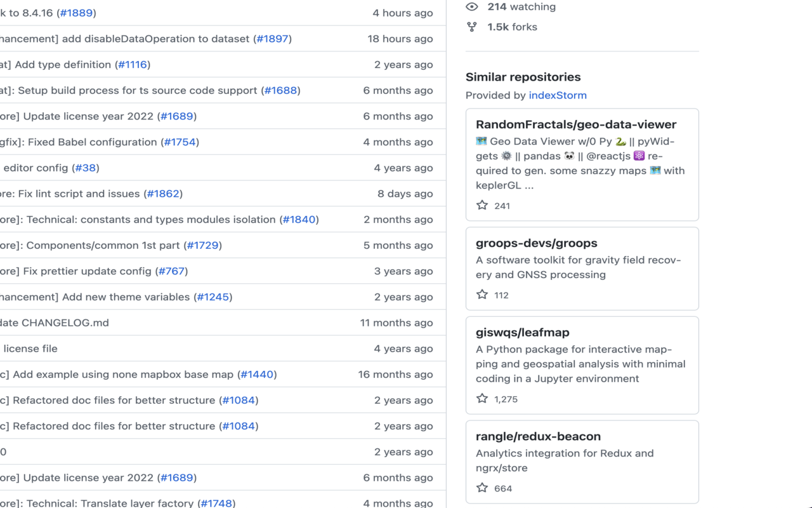Open pull request #1889
Viewport: 812px width, 508px height.
pyautogui.click(x=76, y=12)
